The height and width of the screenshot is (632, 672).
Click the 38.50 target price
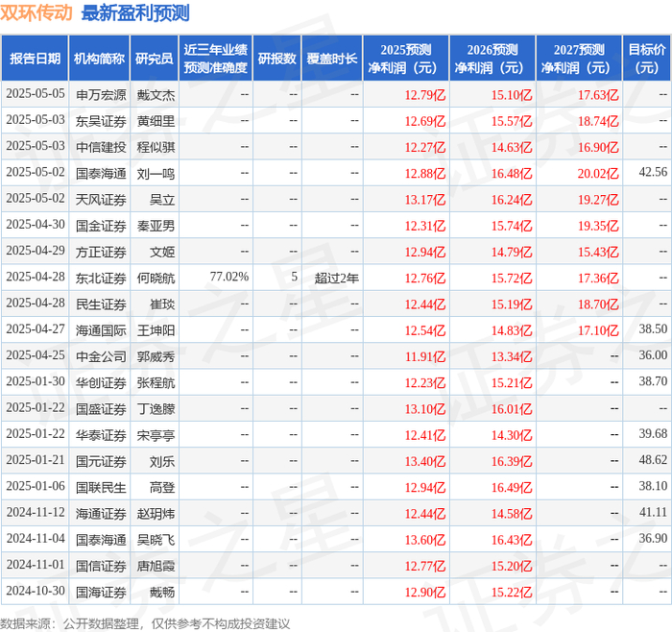click(x=653, y=329)
